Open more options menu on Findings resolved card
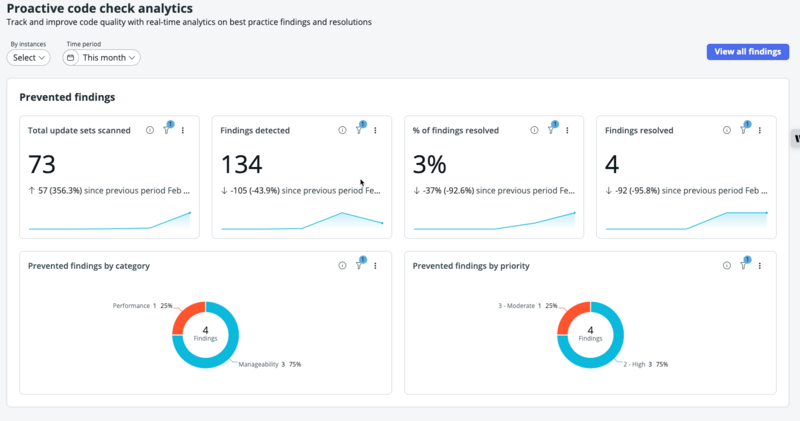The image size is (800, 421). (x=760, y=130)
